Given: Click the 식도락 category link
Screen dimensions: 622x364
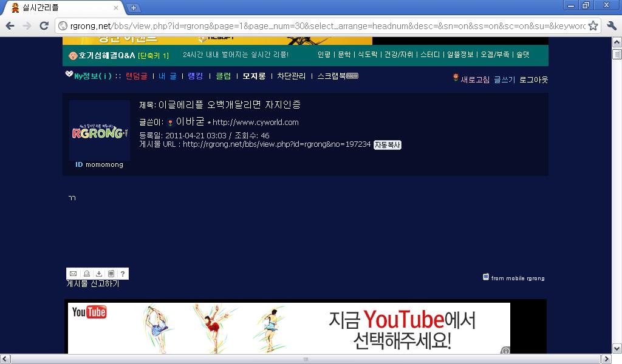Looking at the screenshot, I should [367, 55].
